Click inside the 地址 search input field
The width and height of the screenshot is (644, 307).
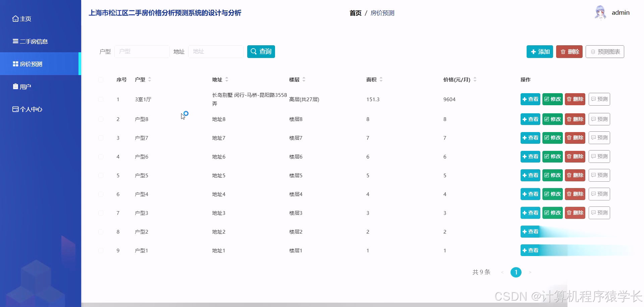click(x=216, y=51)
